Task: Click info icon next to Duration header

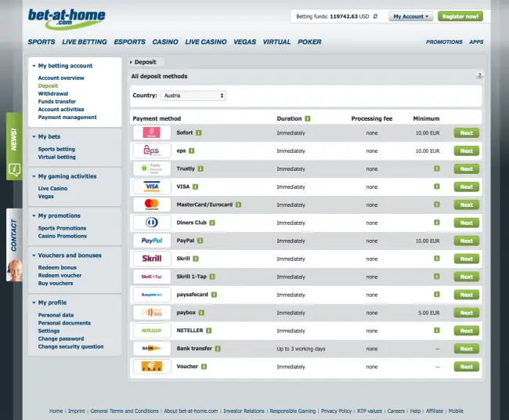Action: [308, 118]
